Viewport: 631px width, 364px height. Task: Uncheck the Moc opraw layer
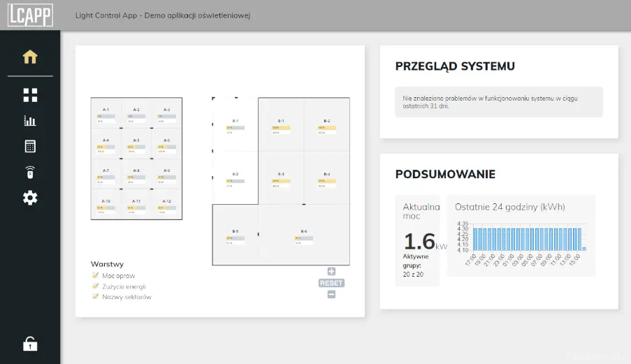pyautogui.click(x=95, y=275)
